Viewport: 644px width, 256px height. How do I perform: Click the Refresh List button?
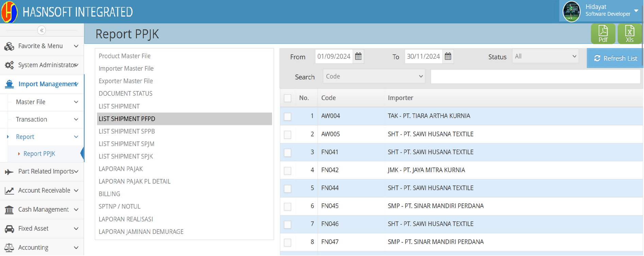[615, 58]
